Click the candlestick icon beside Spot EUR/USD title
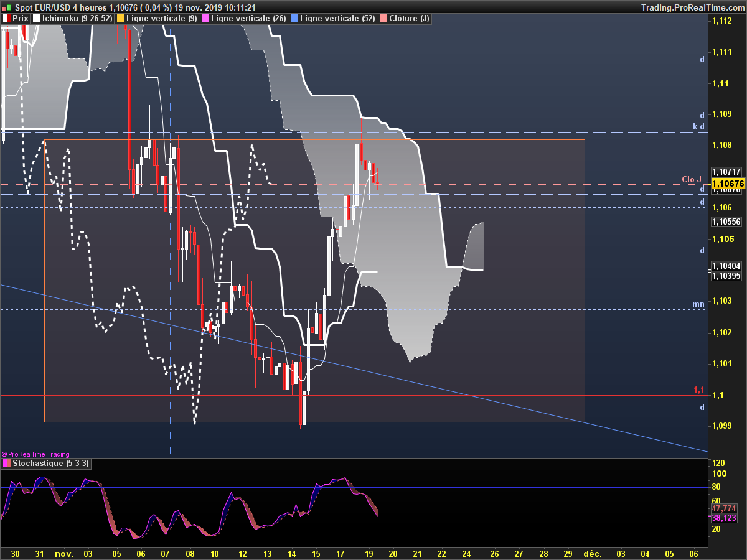 coord(6,7)
